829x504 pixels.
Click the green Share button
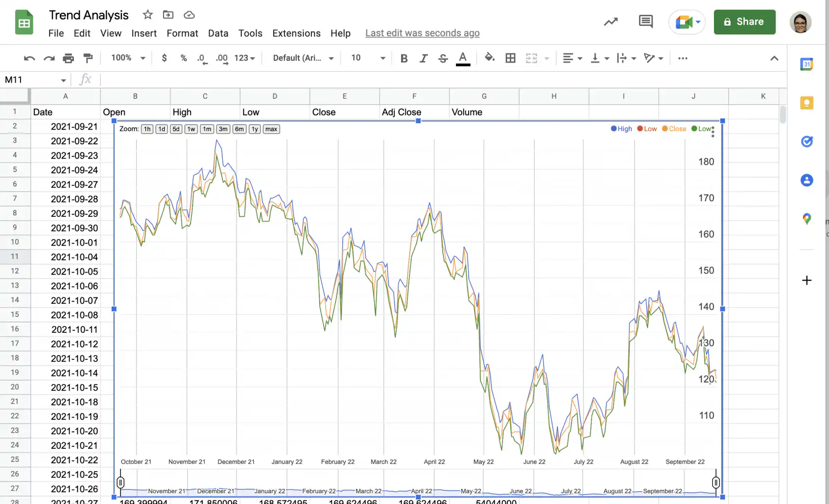pyautogui.click(x=744, y=22)
